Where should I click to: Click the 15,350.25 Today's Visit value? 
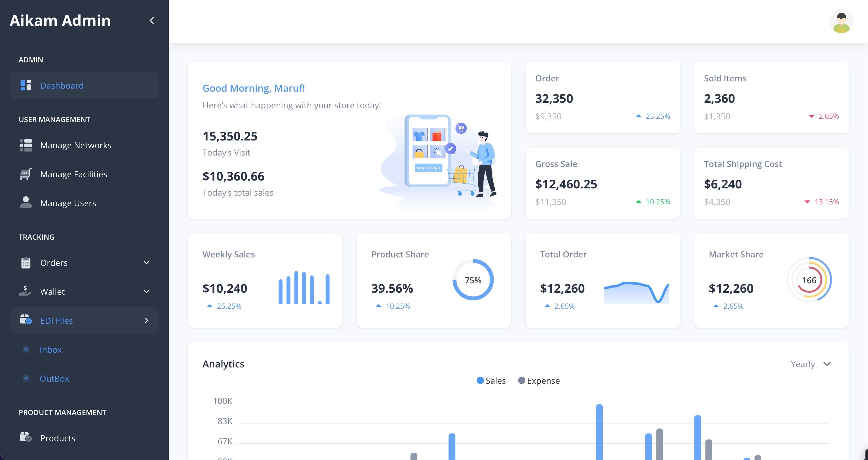(230, 136)
